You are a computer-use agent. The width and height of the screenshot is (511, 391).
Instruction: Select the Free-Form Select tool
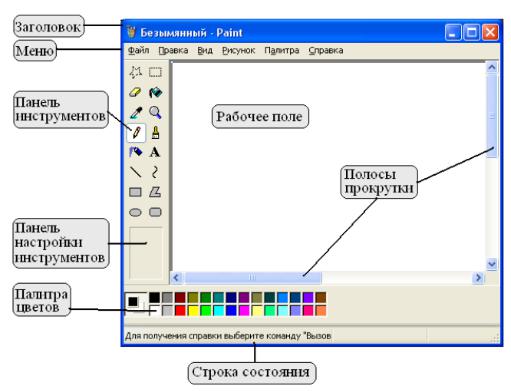coord(135,72)
